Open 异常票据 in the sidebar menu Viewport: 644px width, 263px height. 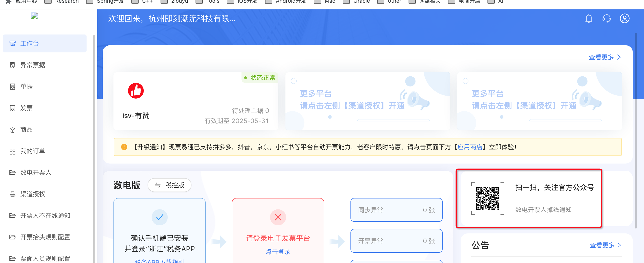coord(33,65)
